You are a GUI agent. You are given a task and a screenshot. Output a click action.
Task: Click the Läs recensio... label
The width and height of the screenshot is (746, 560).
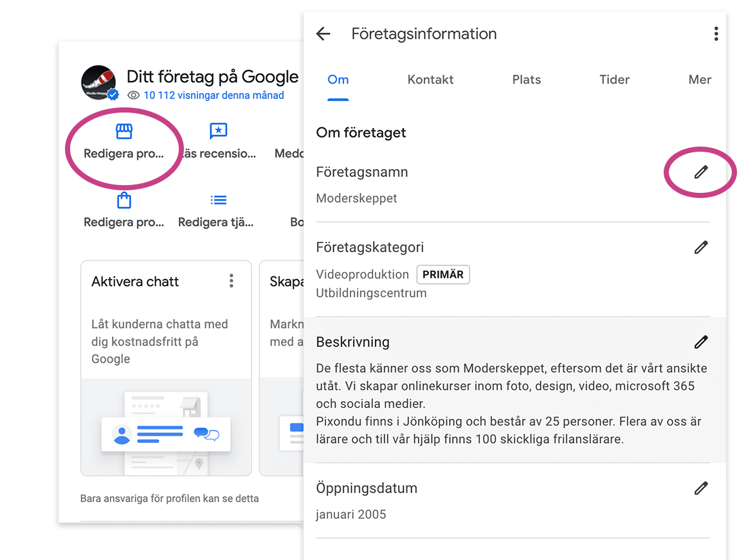219,153
